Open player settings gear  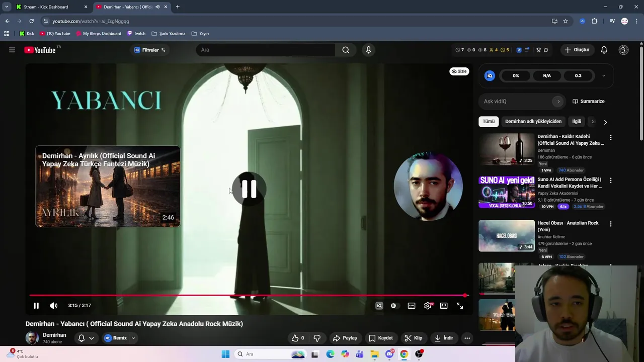[x=428, y=306]
